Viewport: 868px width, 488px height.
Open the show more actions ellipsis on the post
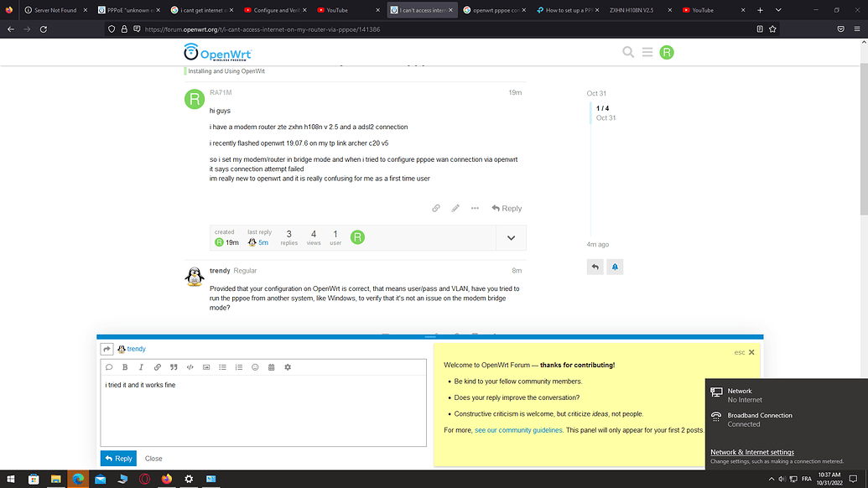point(475,208)
